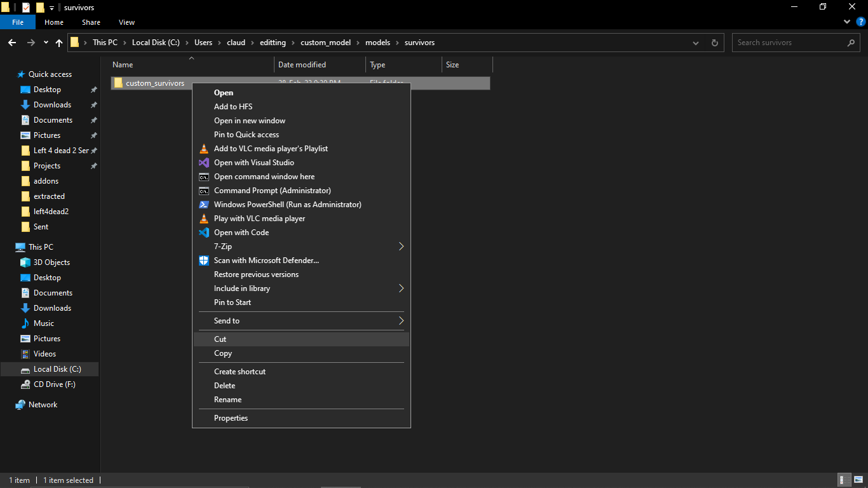This screenshot has width=868, height=488.
Task: Click the Windows PowerShell icon
Action: pyautogui.click(x=203, y=205)
